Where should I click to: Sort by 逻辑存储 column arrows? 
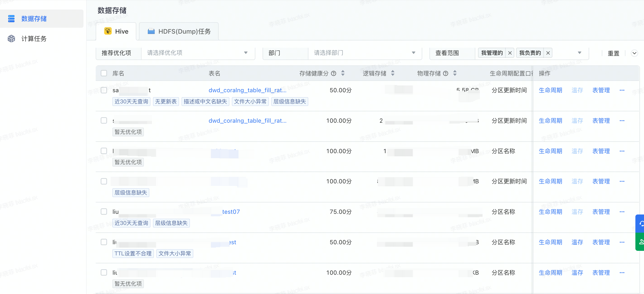393,73
